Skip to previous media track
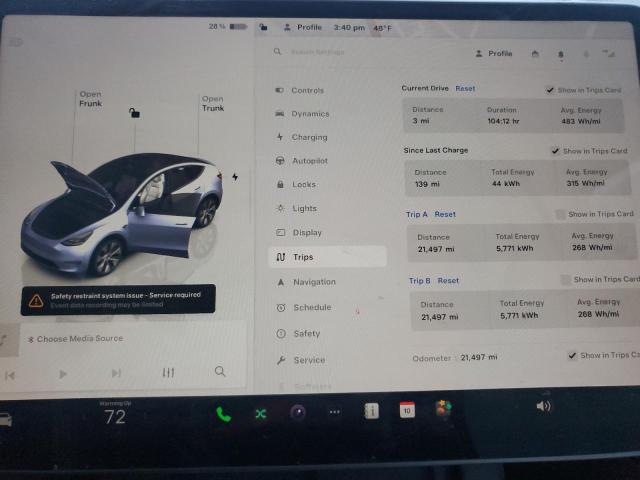 pyautogui.click(x=10, y=375)
